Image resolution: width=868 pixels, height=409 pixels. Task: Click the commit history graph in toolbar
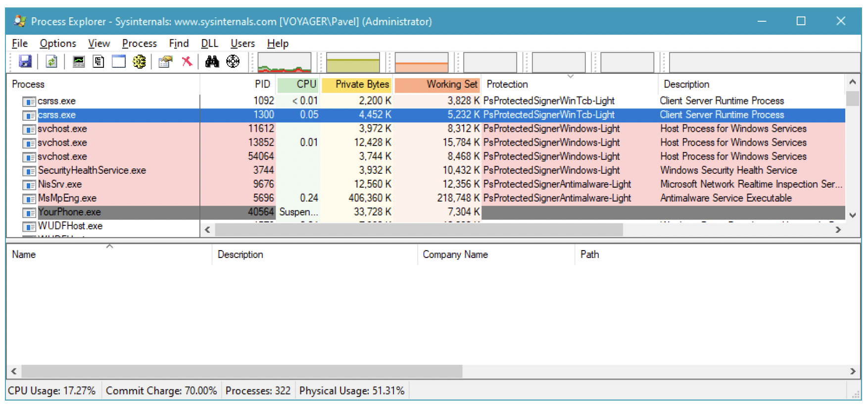pyautogui.click(x=353, y=63)
